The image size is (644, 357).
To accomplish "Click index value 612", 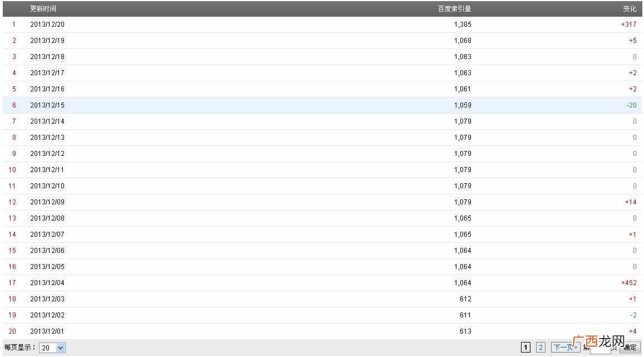I will coord(465,299).
